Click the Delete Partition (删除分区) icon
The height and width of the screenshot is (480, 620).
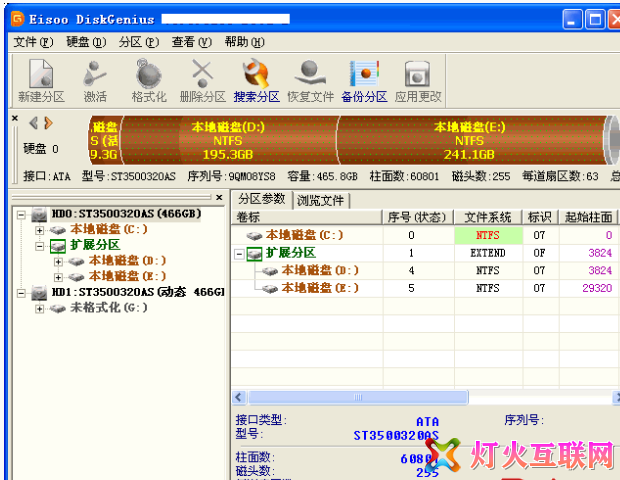(202, 74)
